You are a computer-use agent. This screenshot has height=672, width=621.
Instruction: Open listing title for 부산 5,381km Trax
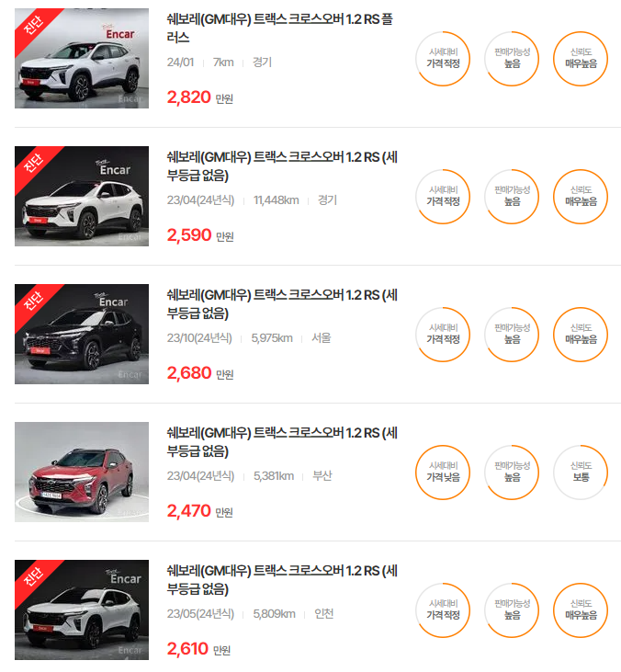click(282, 442)
